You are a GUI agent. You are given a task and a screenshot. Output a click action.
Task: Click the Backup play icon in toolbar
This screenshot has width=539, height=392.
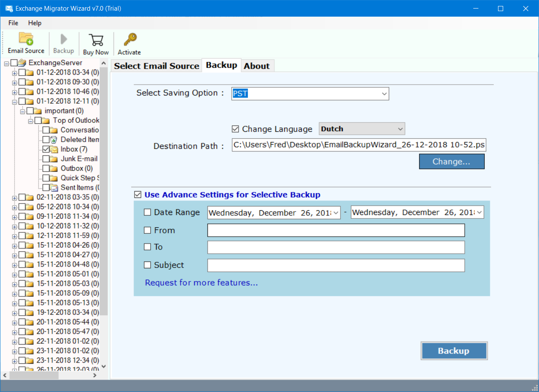[x=64, y=39]
